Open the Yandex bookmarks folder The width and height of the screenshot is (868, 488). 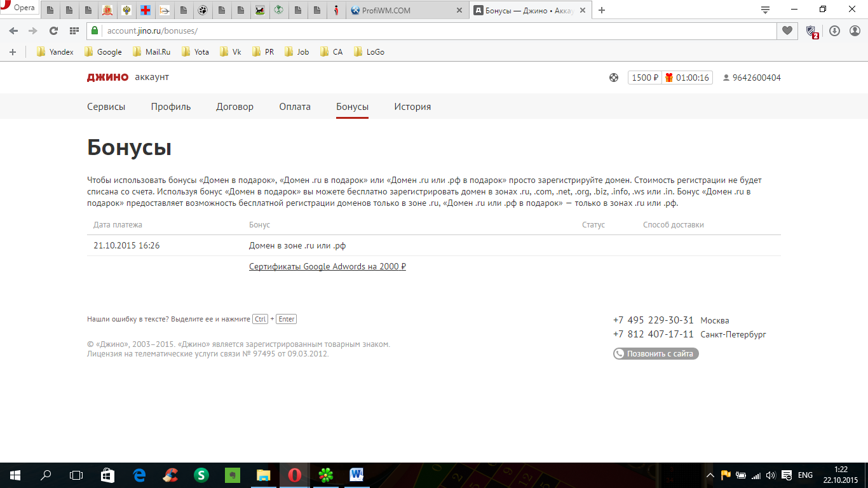tap(55, 52)
